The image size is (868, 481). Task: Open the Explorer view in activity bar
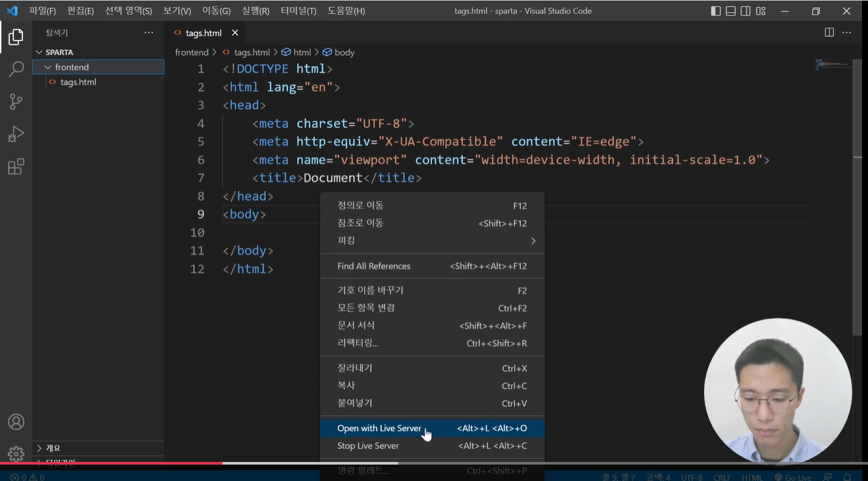(16, 37)
